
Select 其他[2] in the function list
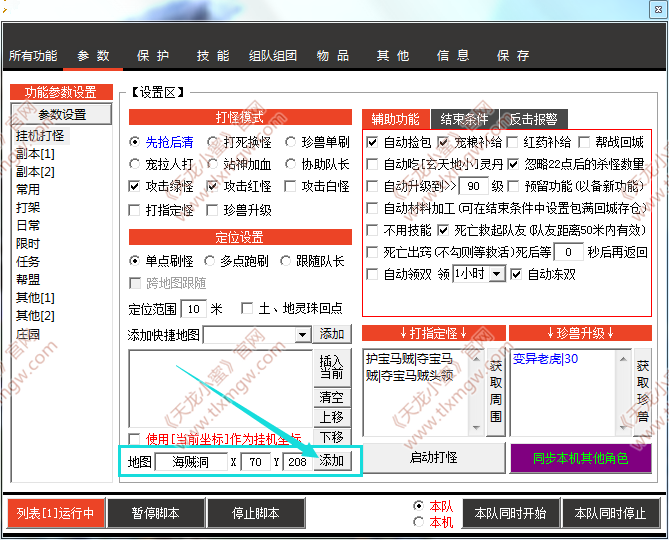click(35, 316)
